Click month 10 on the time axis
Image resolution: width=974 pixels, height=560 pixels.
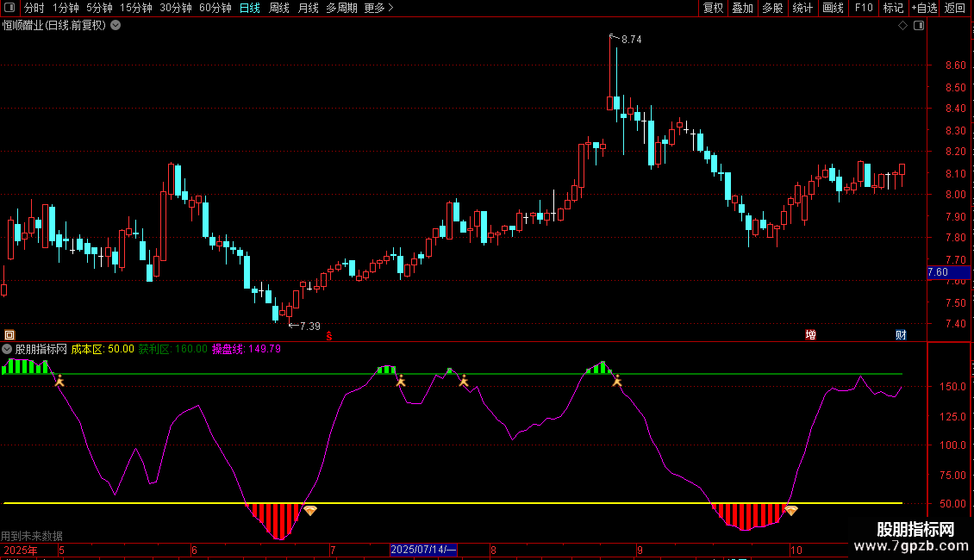pyautogui.click(x=796, y=550)
